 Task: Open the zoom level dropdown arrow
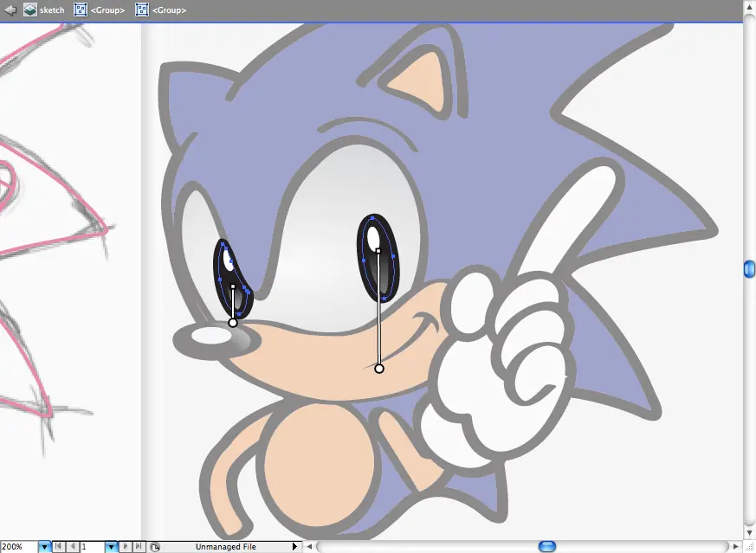pos(44,547)
